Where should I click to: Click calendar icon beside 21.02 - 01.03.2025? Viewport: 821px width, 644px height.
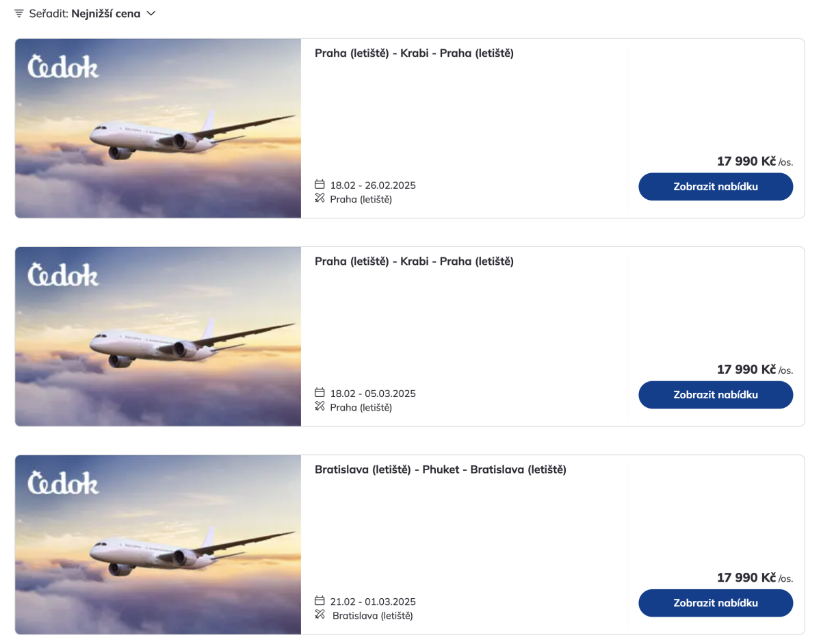tap(320, 600)
